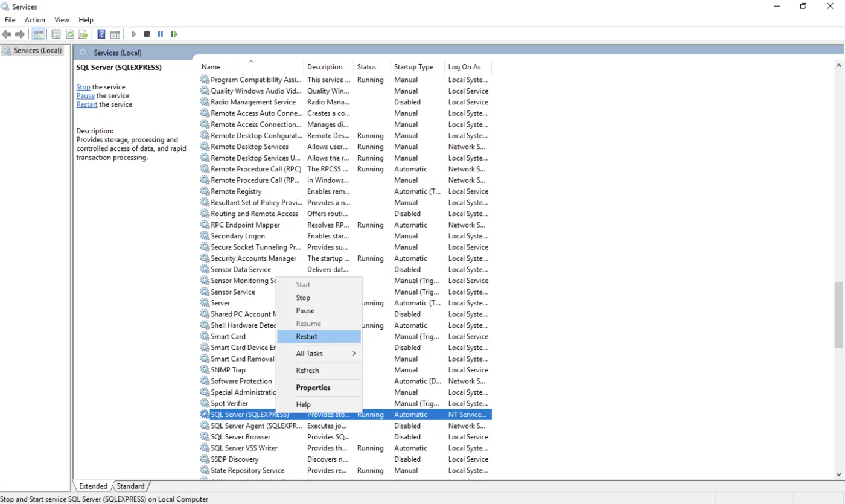This screenshot has width=845, height=504.
Task: Select the SQL Server Agent (SQLEXPR... row
Action: tap(345, 426)
